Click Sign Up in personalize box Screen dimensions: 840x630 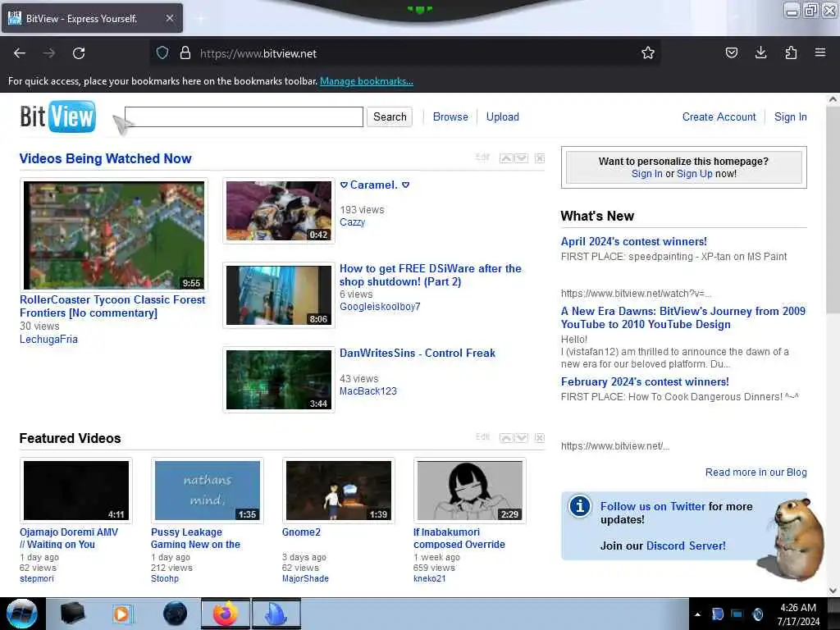[694, 174]
